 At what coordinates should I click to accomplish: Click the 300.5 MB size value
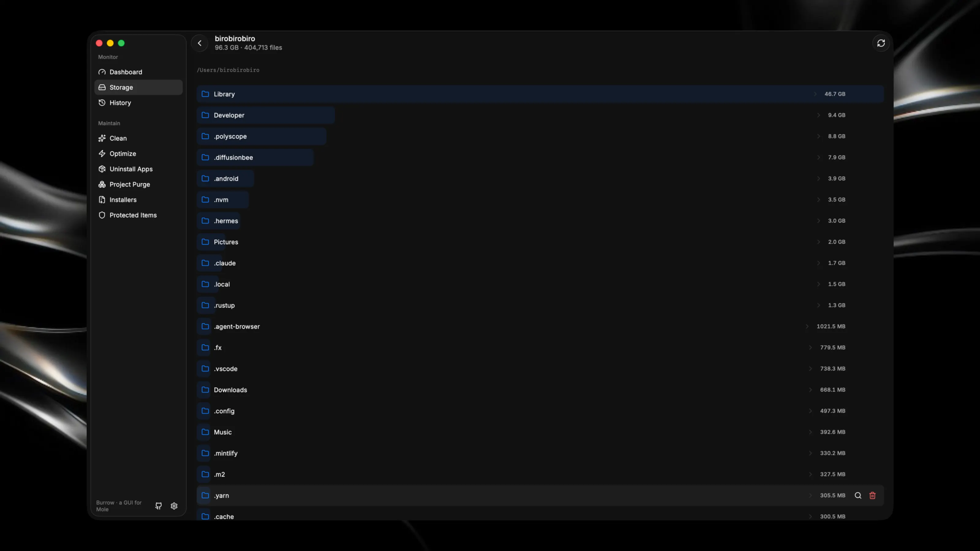[x=833, y=516]
